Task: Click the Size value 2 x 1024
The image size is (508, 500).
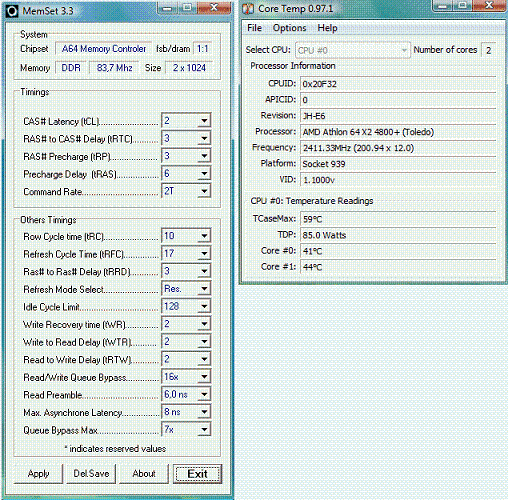Action: (x=189, y=68)
